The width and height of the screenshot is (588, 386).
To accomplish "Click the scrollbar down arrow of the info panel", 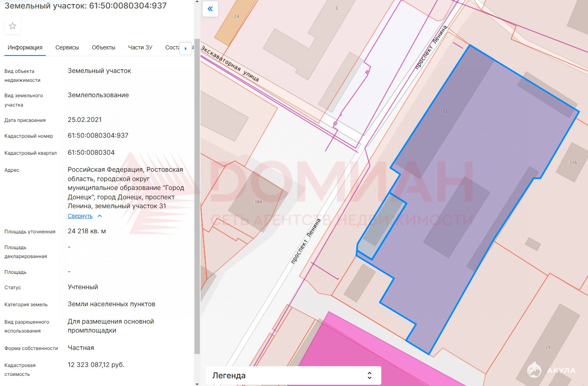I will [x=197, y=384].
